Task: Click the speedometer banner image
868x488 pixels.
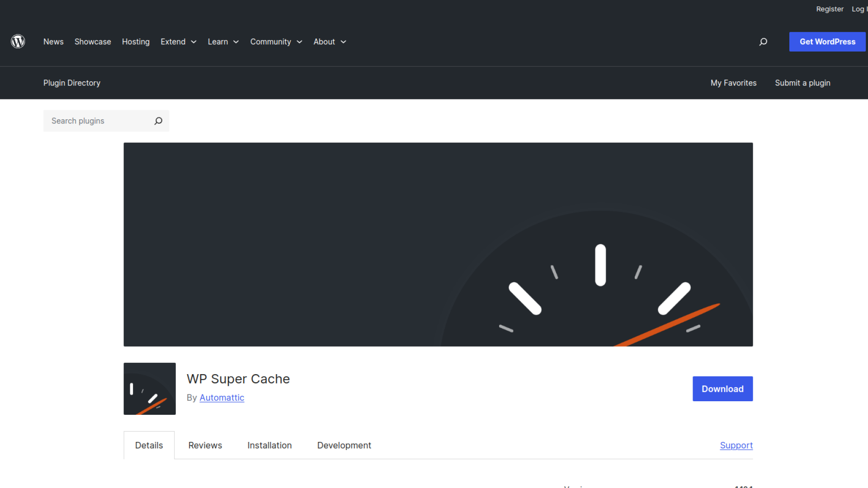Action: coord(438,244)
